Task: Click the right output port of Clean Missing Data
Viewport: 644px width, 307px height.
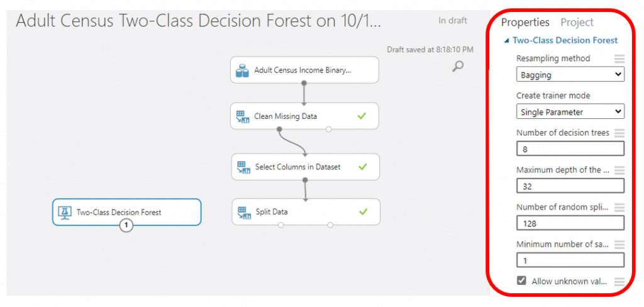Action: click(x=328, y=129)
